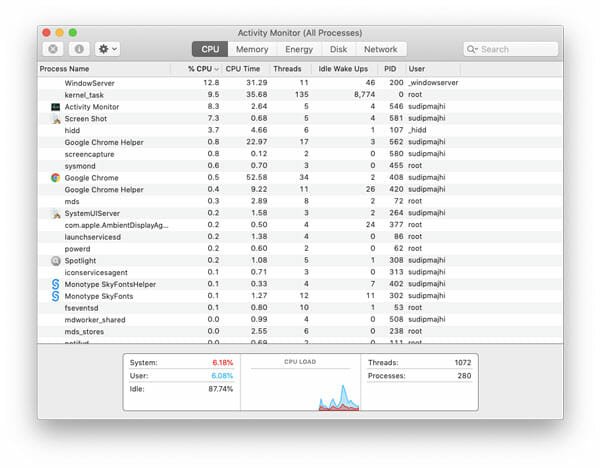Select the Google Chrome process name

pos(91,178)
